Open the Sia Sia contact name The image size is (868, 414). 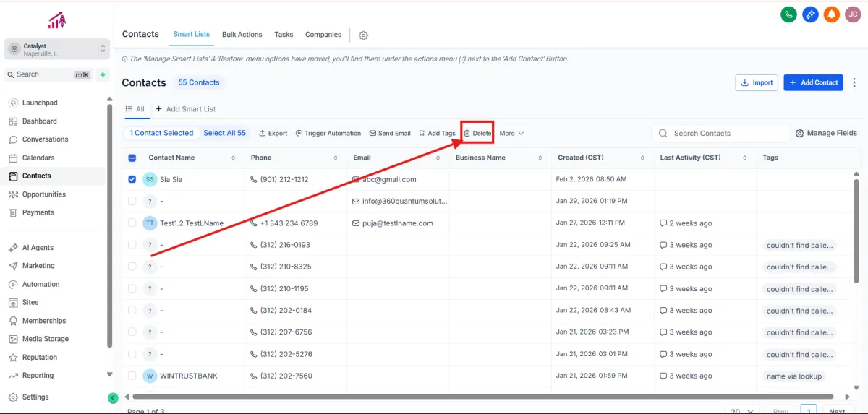pyautogui.click(x=171, y=179)
